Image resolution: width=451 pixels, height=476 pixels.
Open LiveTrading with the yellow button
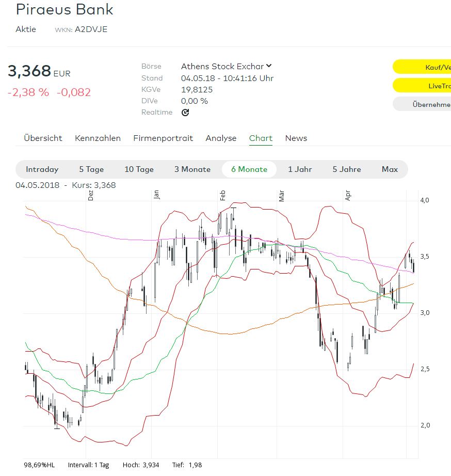[x=429, y=85]
